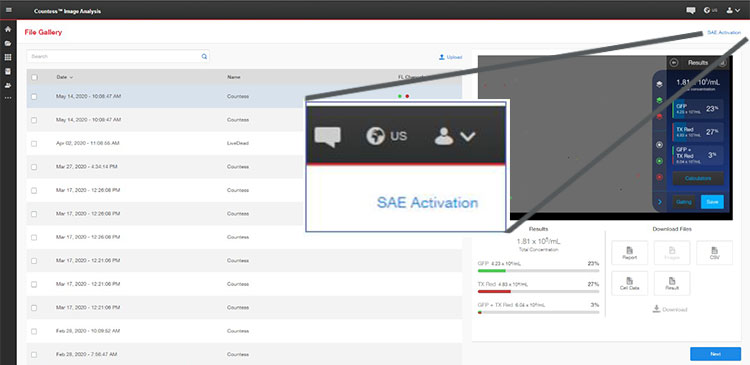Change region via globe US icon
Viewport: 750px width, 365px height.
pos(711,11)
